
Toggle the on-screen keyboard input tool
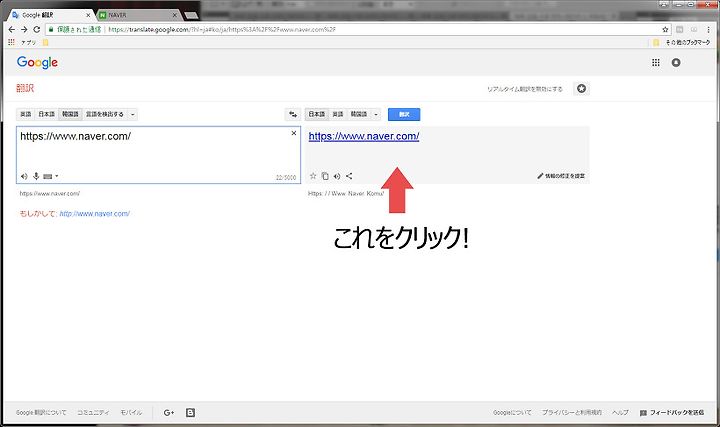pyautogui.click(x=48, y=176)
